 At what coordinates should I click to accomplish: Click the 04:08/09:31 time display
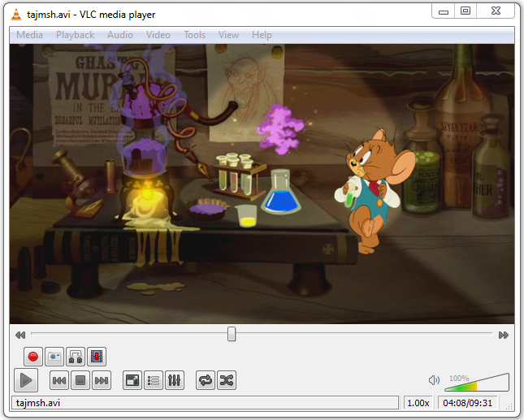click(467, 403)
